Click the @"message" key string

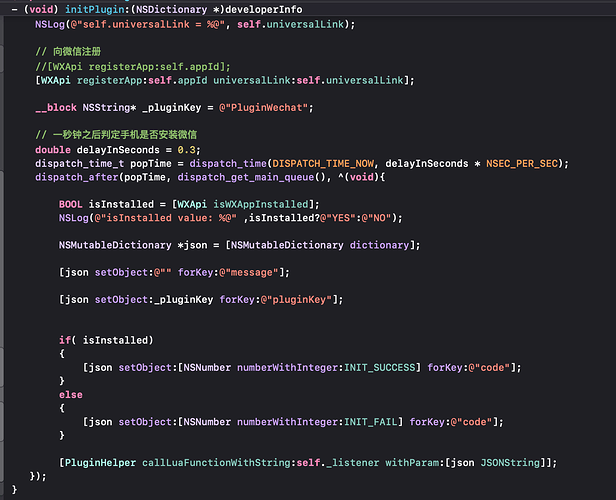click(x=249, y=272)
